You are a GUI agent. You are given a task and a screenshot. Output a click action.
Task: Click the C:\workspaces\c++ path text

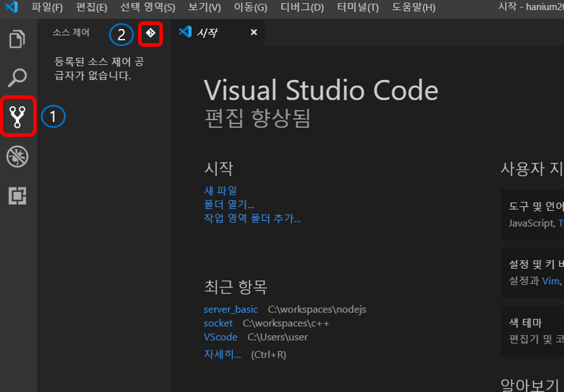pos(286,323)
